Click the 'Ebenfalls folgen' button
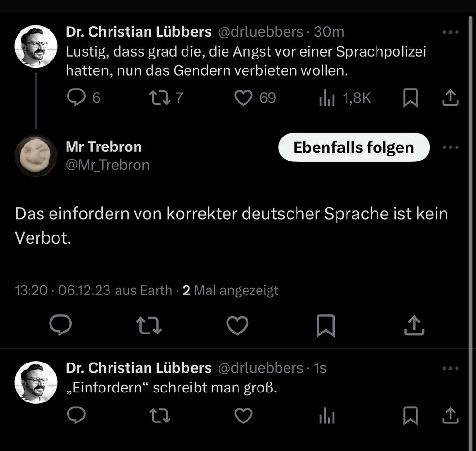Screen dimensions: 476x451 click(x=354, y=147)
